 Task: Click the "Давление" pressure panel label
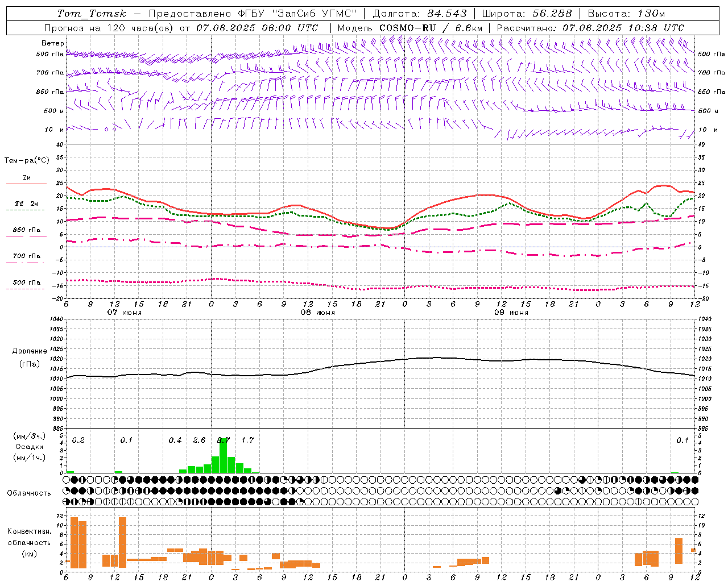coord(30,351)
